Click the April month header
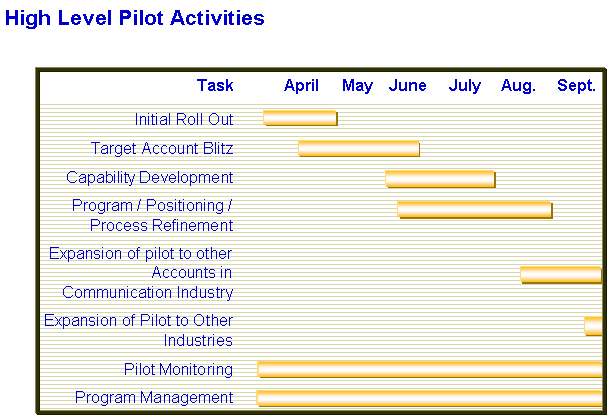This screenshot has width=613, height=420. pos(301,85)
